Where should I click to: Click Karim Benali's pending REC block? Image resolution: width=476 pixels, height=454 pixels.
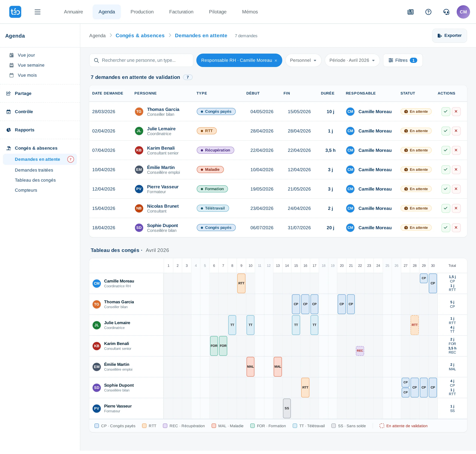(x=360, y=351)
